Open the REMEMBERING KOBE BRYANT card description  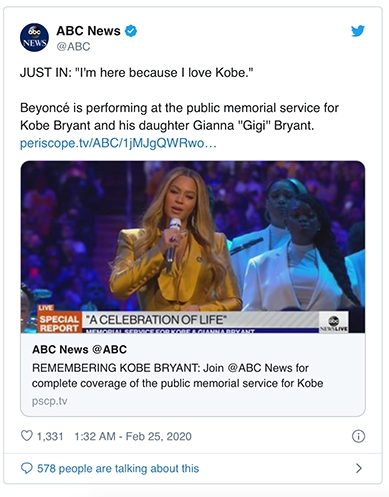coord(177,375)
